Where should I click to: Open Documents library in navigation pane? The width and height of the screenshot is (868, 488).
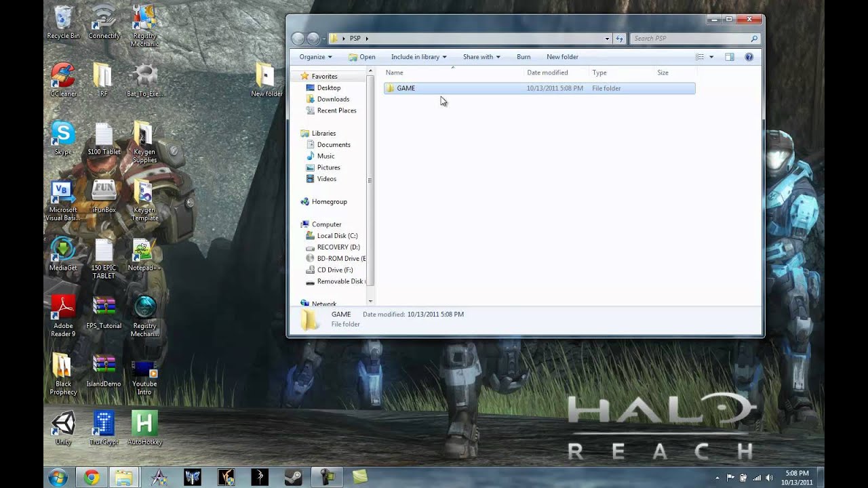click(x=334, y=144)
